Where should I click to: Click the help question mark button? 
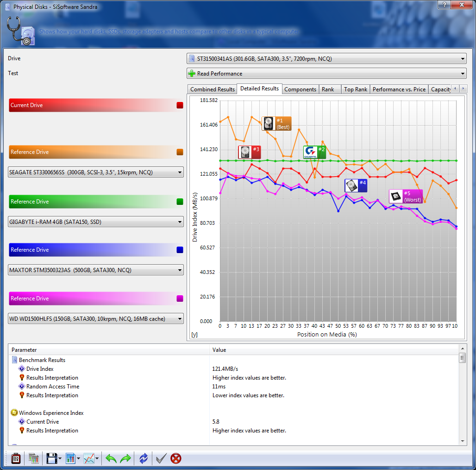pos(445,4)
